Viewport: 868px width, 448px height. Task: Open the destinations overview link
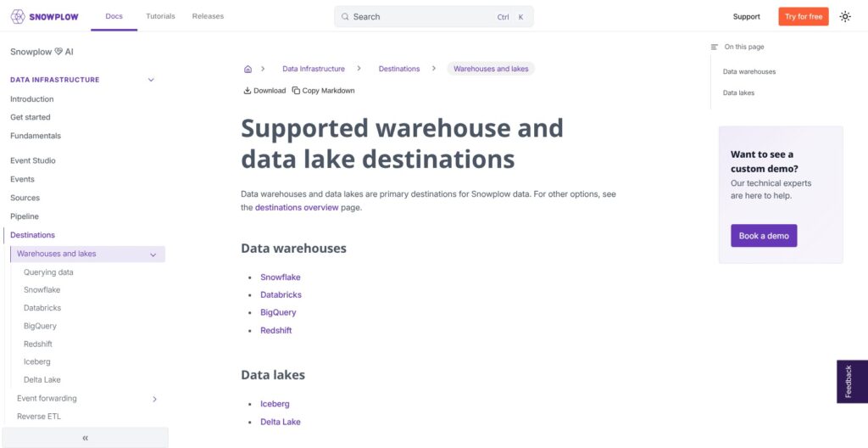(x=297, y=208)
